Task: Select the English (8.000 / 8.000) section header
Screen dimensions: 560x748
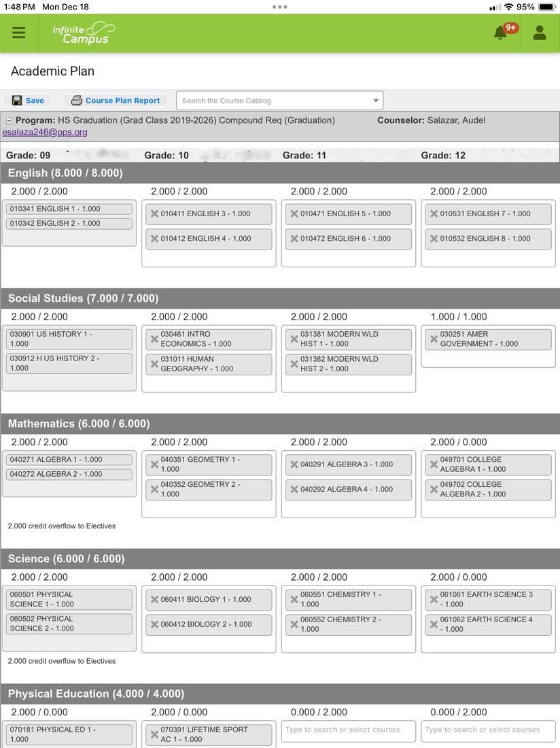Action: coord(280,173)
